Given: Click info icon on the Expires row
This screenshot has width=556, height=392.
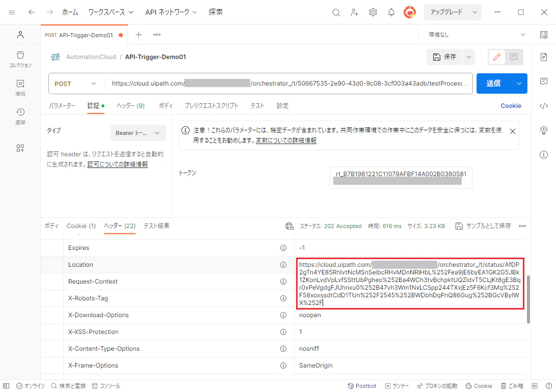Looking at the screenshot, I should tap(283, 248).
